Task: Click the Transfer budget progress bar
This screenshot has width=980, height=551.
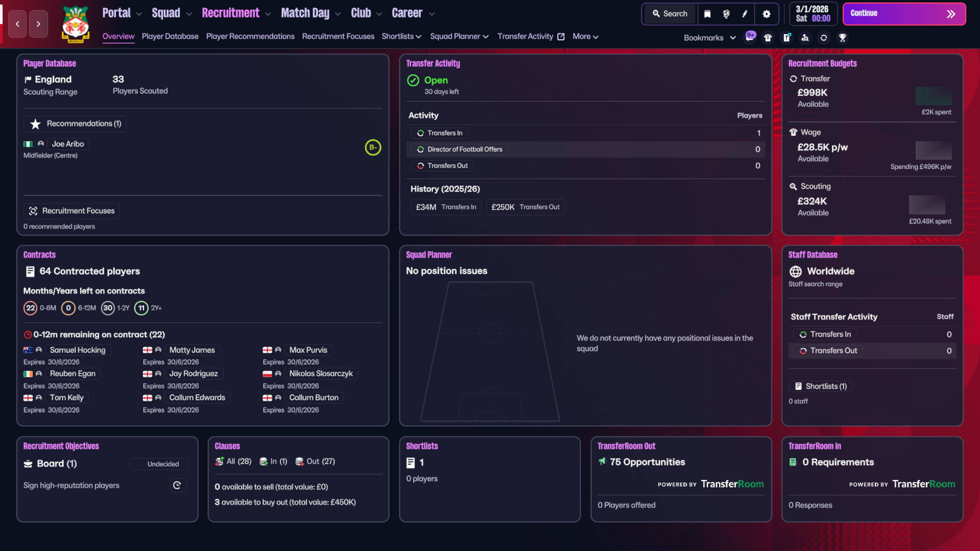Action: click(x=933, y=96)
